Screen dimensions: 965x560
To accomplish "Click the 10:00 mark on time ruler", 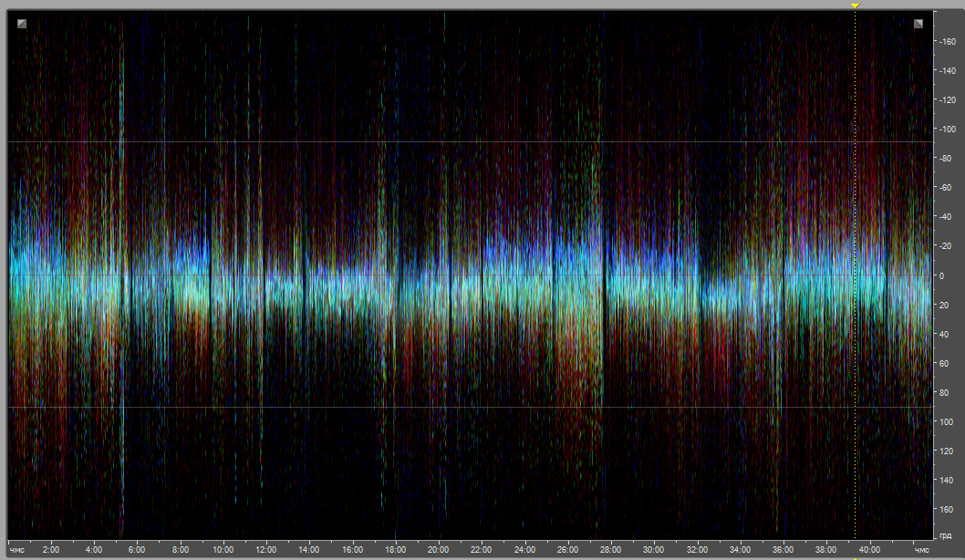I will [223, 550].
